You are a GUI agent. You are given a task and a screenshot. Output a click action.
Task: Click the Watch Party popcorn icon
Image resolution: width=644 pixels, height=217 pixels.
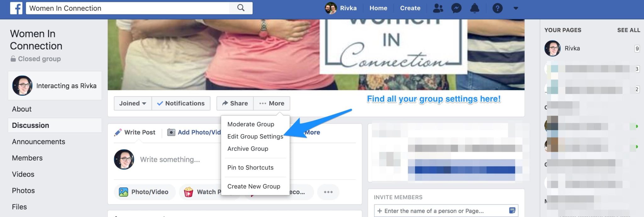tap(188, 192)
